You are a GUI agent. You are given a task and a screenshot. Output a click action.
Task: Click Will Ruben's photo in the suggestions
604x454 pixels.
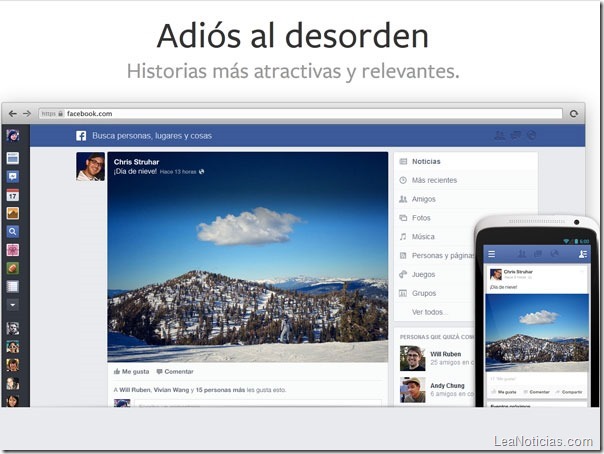[x=413, y=358]
